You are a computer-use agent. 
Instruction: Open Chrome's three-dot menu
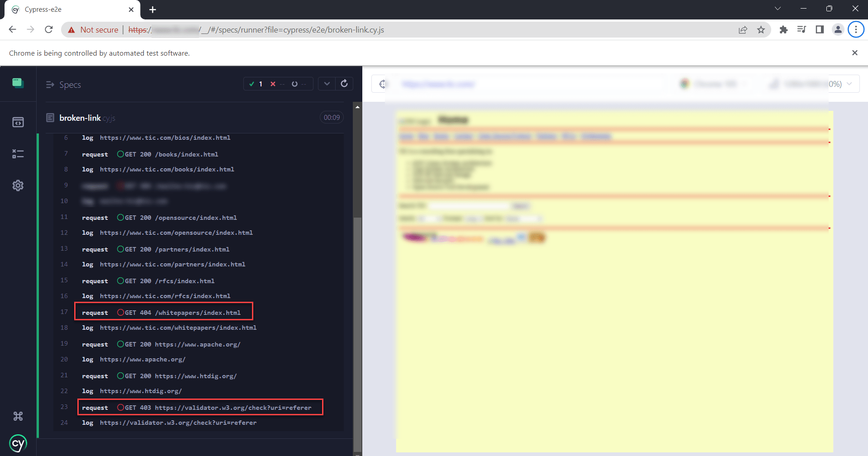click(x=855, y=29)
